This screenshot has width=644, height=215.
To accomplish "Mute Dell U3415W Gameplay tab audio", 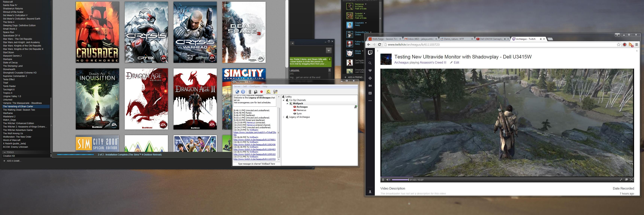I will (505, 39).
